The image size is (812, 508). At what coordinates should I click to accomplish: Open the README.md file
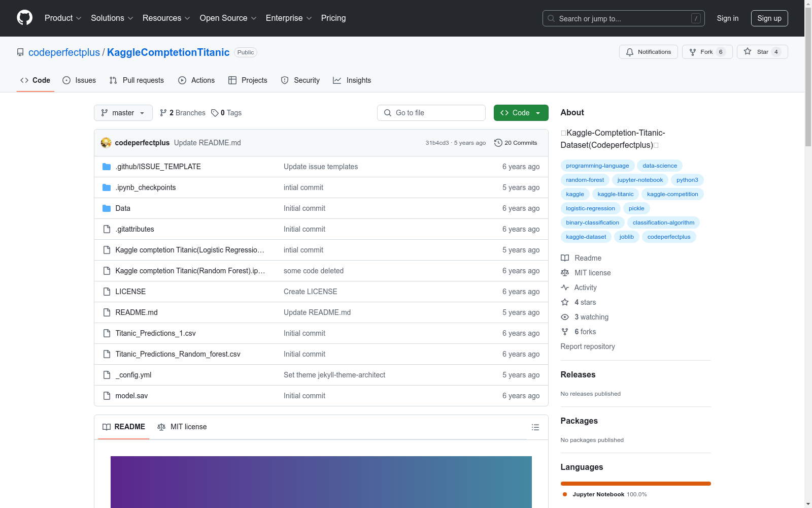(137, 312)
